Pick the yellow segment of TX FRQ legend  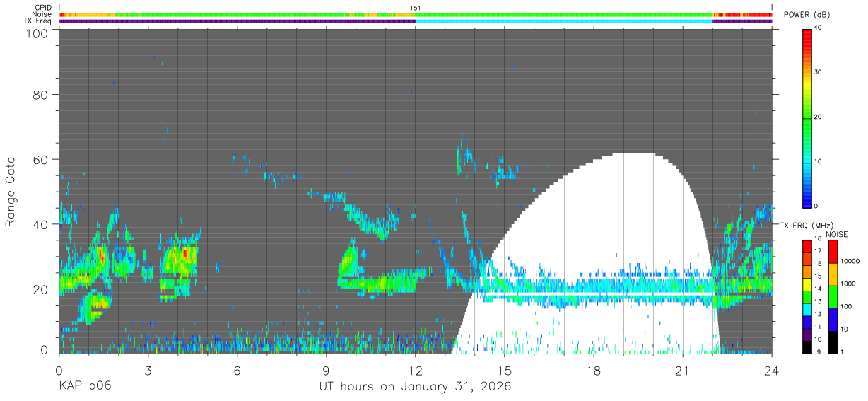click(x=807, y=284)
